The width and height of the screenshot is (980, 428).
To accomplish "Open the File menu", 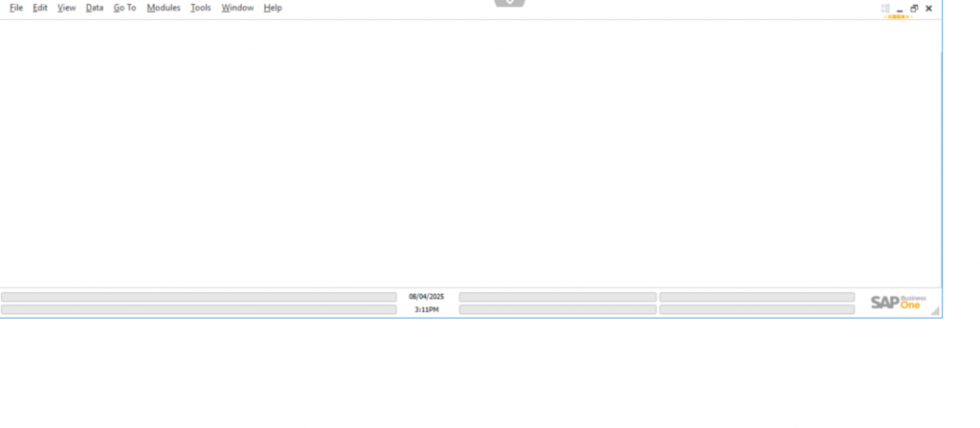I will click(x=16, y=8).
